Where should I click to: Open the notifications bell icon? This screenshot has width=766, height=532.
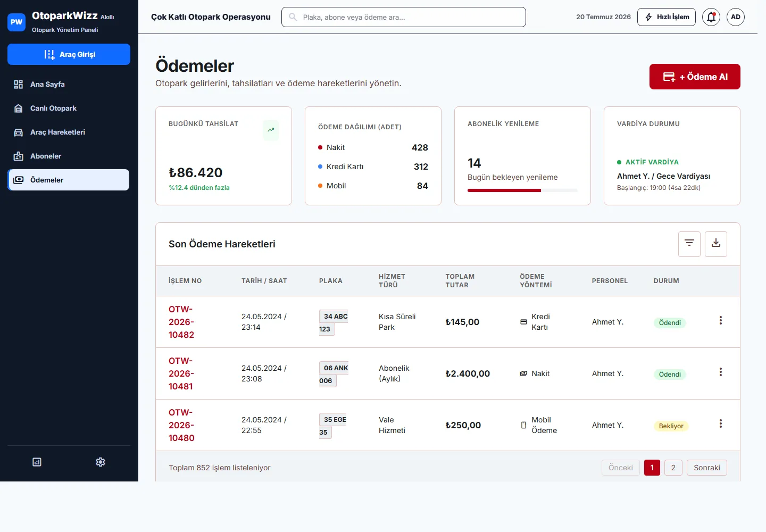pos(711,17)
